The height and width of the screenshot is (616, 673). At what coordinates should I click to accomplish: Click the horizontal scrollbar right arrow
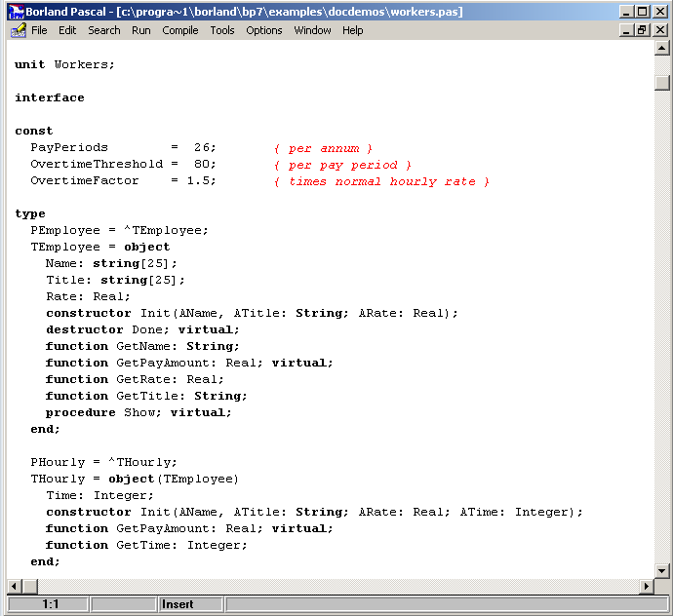(646, 586)
